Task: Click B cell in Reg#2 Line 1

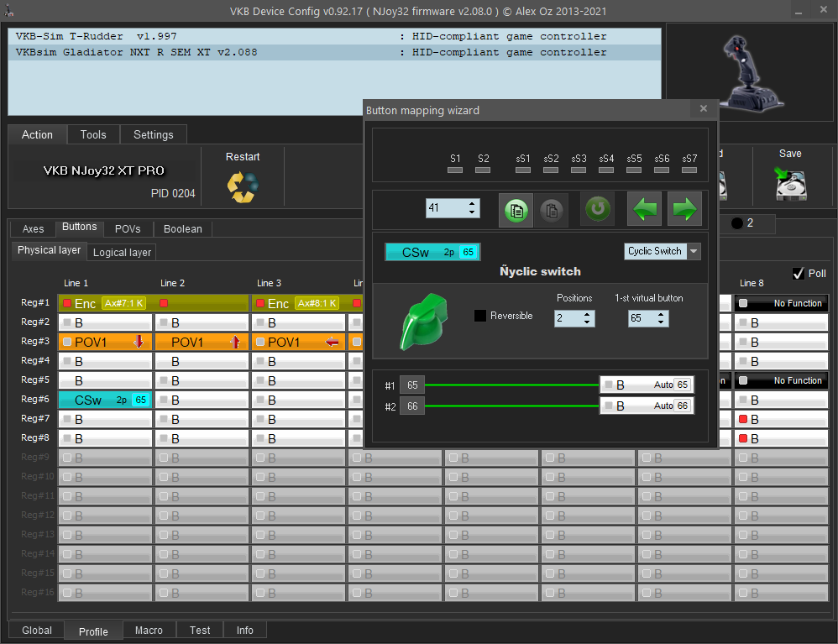Action: click(x=105, y=322)
